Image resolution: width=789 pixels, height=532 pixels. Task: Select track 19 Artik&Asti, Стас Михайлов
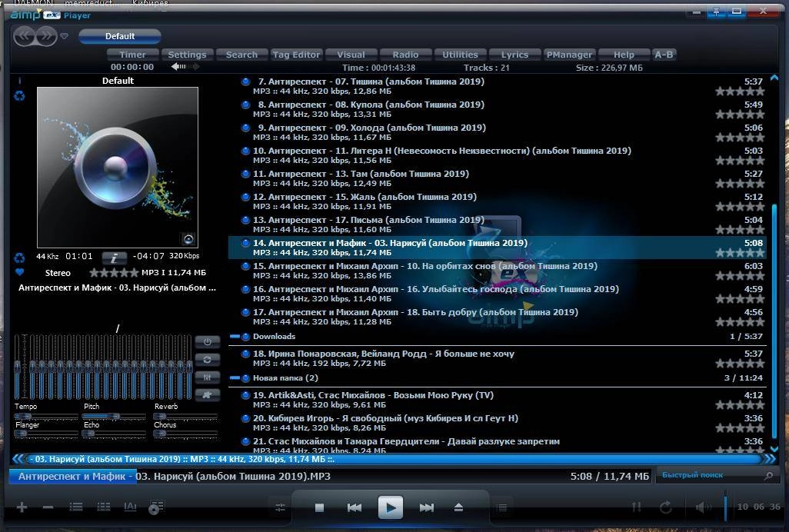click(x=497, y=400)
